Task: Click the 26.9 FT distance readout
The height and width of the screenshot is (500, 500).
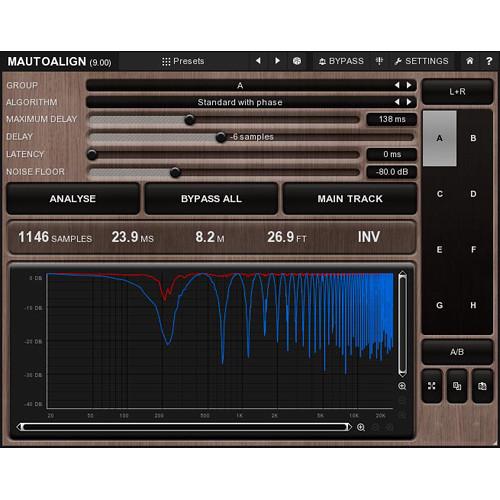Action: (287, 237)
